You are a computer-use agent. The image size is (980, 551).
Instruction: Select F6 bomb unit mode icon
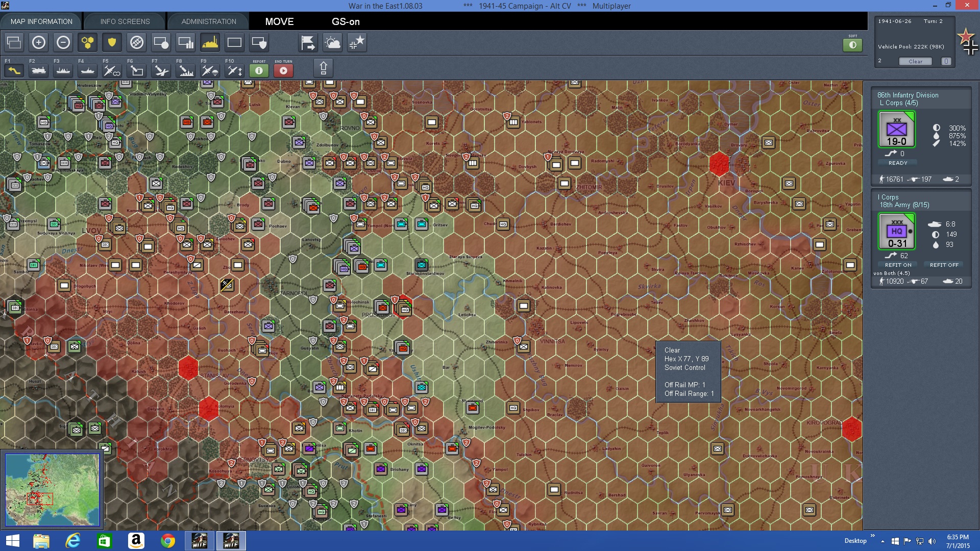coord(137,70)
